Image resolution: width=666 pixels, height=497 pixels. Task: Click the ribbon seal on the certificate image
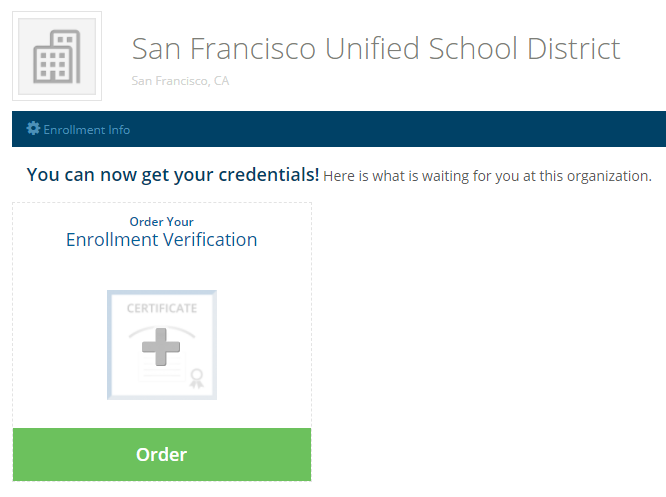197,378
